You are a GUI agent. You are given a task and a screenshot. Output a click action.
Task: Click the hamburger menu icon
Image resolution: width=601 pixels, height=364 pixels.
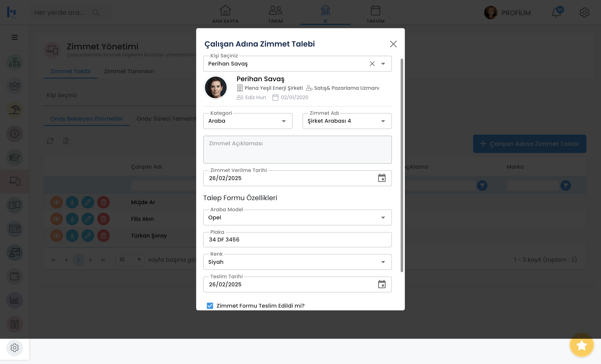(x=15, y=37)
